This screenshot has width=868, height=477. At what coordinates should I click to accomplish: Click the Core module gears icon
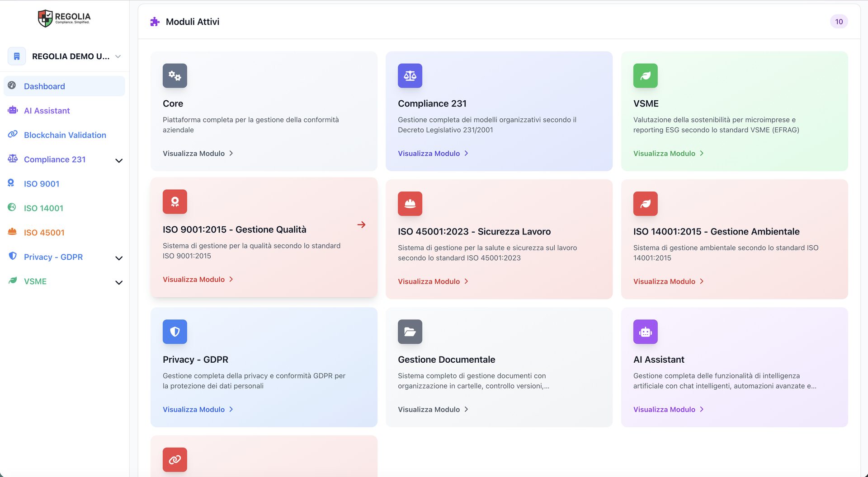[x=175, y=75]
